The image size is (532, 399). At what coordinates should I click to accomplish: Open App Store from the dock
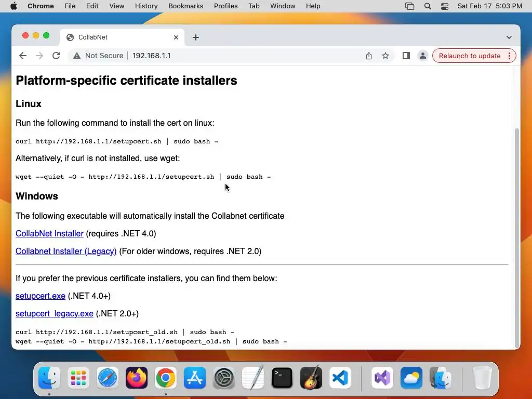tap(195, 378)
